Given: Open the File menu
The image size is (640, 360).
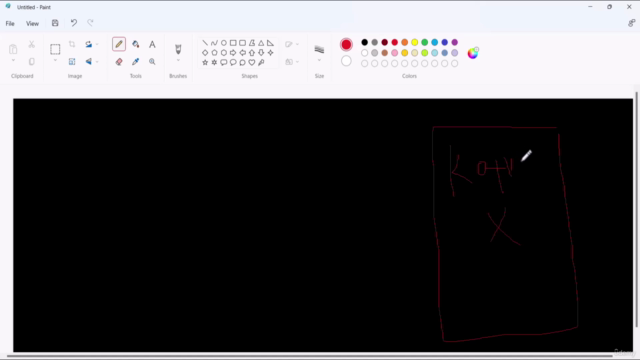Looking at the screenshot, I should (10, 23).
